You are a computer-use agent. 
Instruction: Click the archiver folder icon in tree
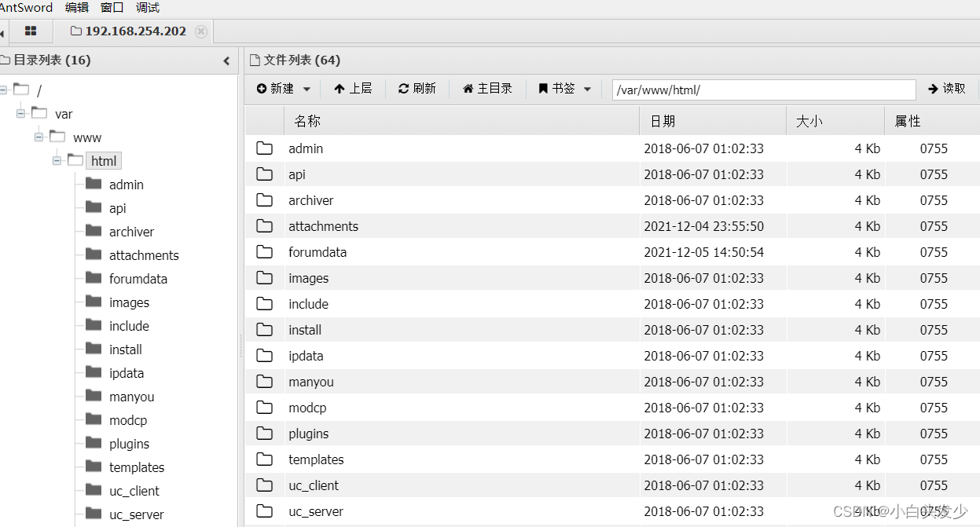click(94, 231)
